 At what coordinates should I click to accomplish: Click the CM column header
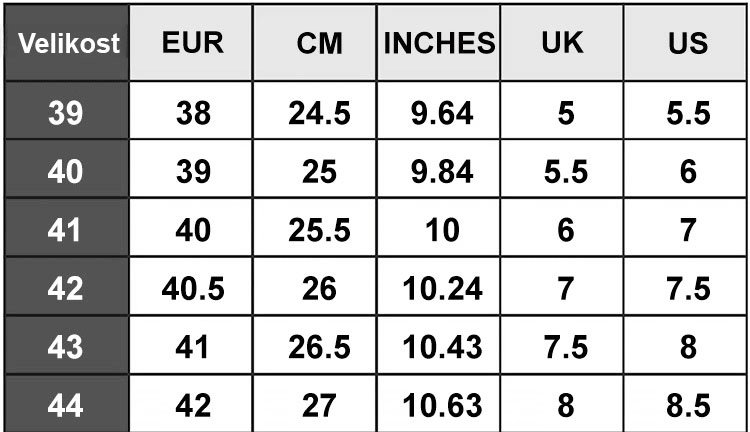pos(319,44)
